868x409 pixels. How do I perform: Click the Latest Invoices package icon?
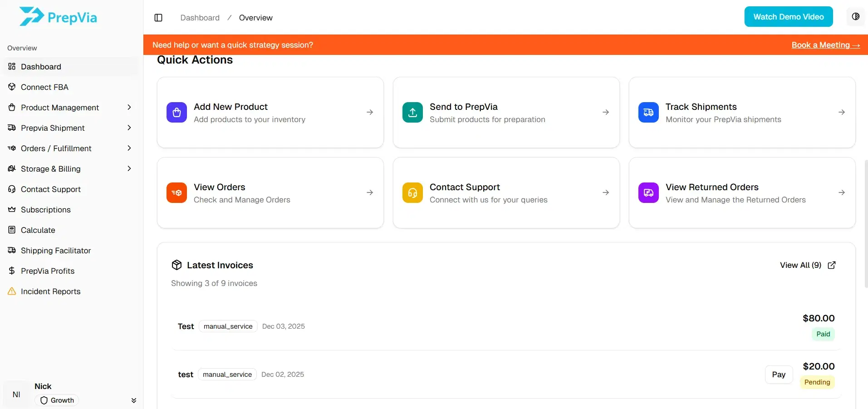coord(177,265)
